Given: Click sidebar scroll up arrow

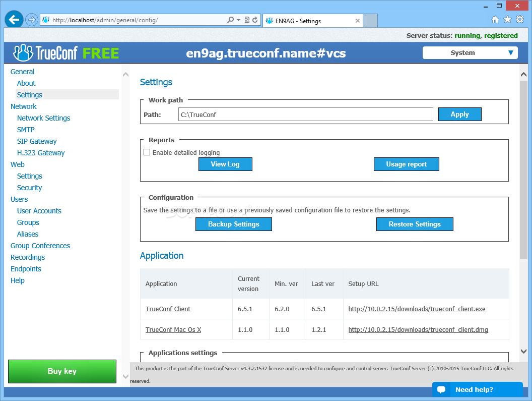Looking at the screenshot, I should (125, 74).
